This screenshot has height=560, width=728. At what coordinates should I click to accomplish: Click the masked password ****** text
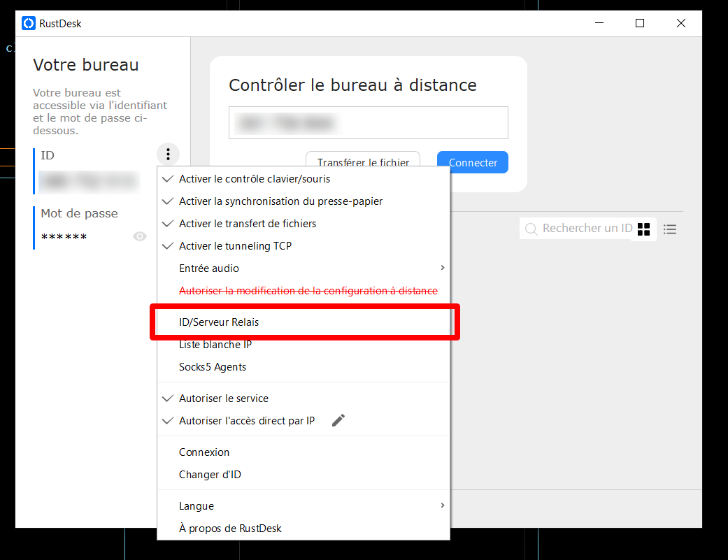(64, 237)
